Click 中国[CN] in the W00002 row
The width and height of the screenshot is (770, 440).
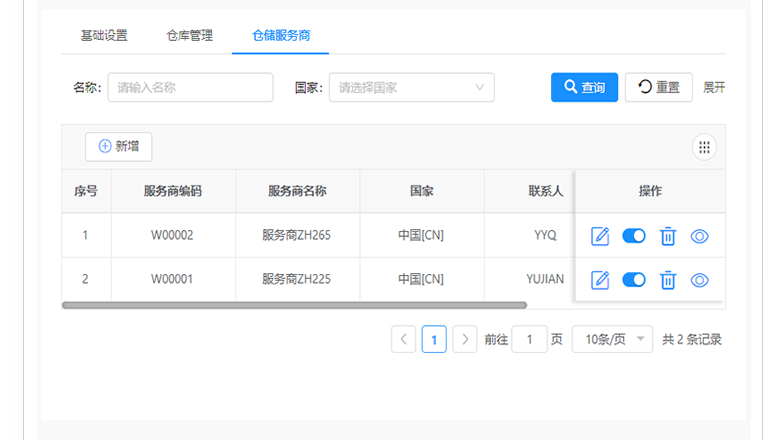point(421,235)
